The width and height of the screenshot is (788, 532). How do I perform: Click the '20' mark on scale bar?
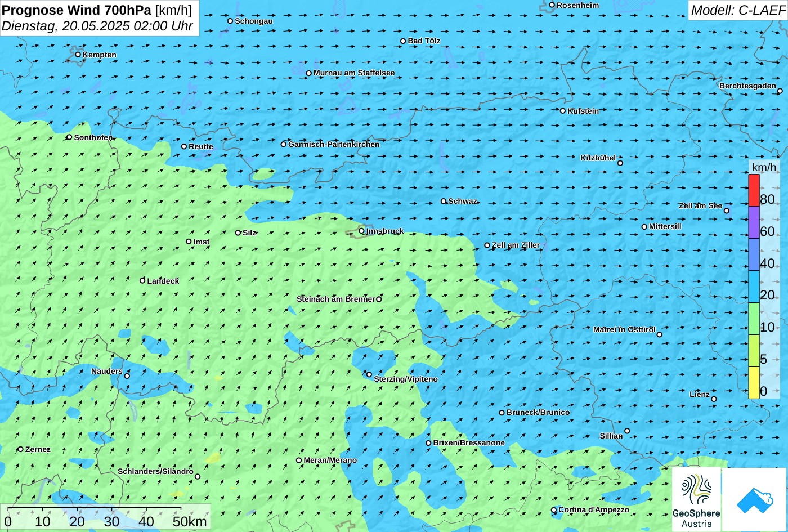coord(77,521)
